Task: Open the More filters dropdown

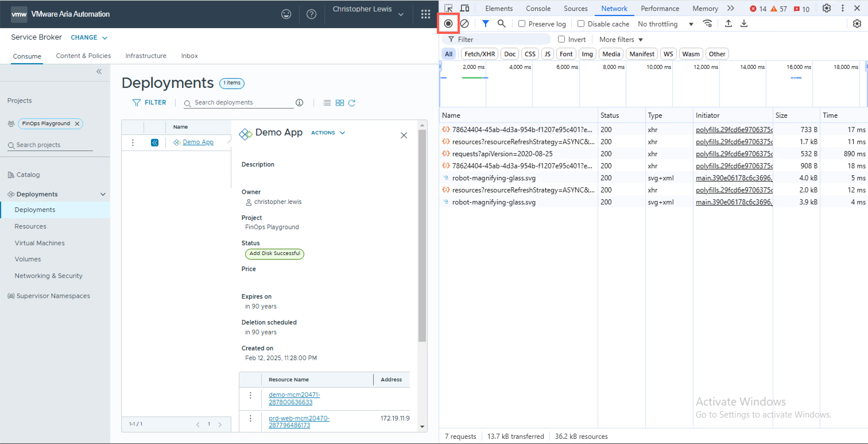Action: (621, 39)
